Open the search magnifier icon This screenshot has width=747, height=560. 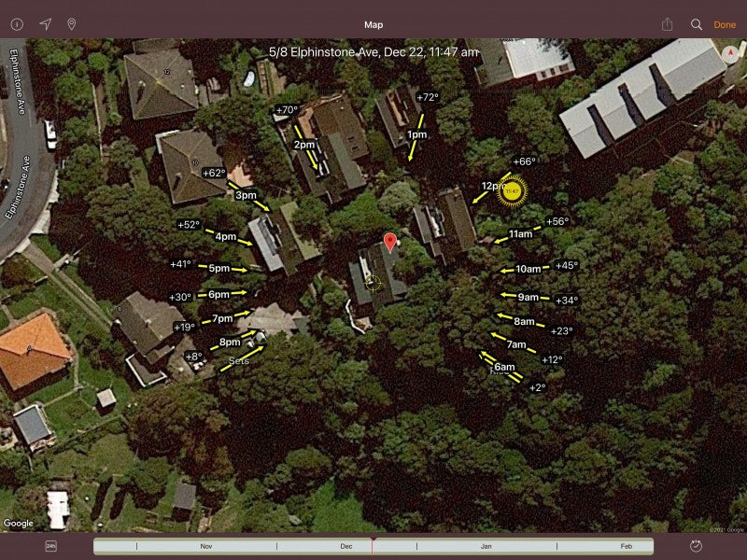pyautogui.click(x=697, y=24)
